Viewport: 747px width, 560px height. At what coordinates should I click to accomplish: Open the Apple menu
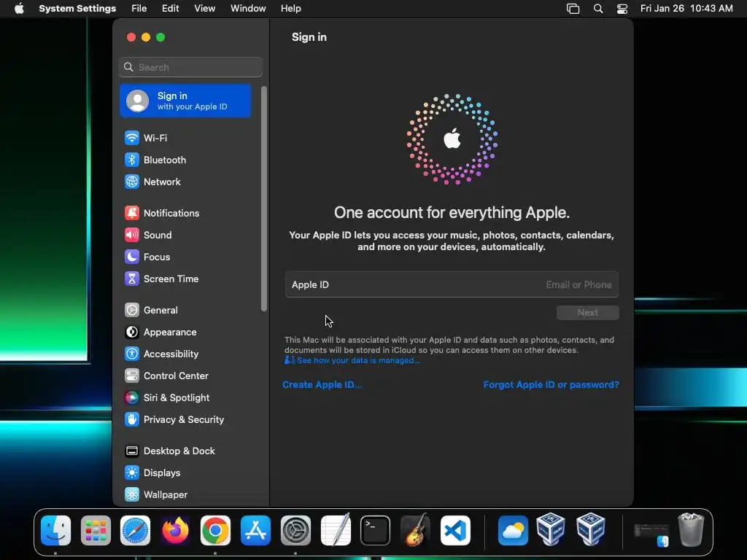tap(19, 9)
